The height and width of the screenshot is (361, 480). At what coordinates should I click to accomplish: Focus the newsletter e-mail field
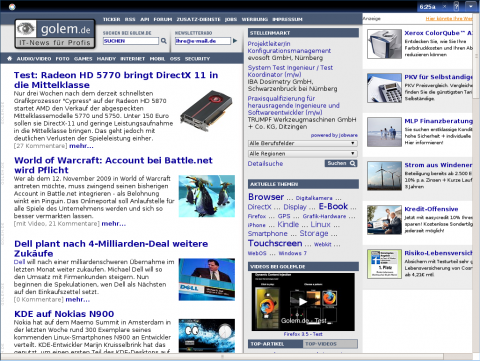203,41
